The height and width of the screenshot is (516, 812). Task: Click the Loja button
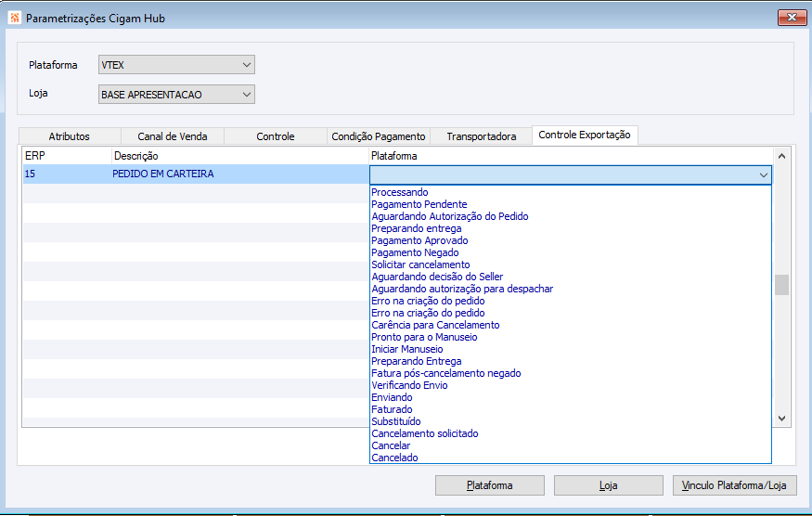609,485
